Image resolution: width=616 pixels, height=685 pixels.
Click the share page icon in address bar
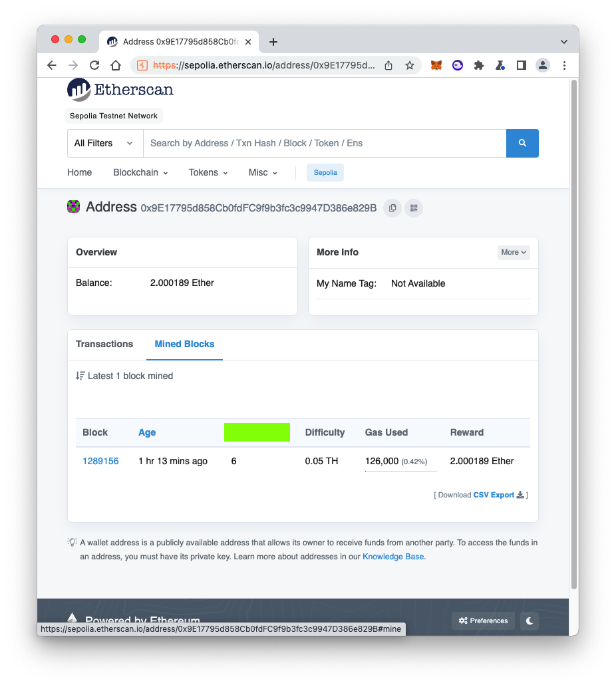point(388,66)
